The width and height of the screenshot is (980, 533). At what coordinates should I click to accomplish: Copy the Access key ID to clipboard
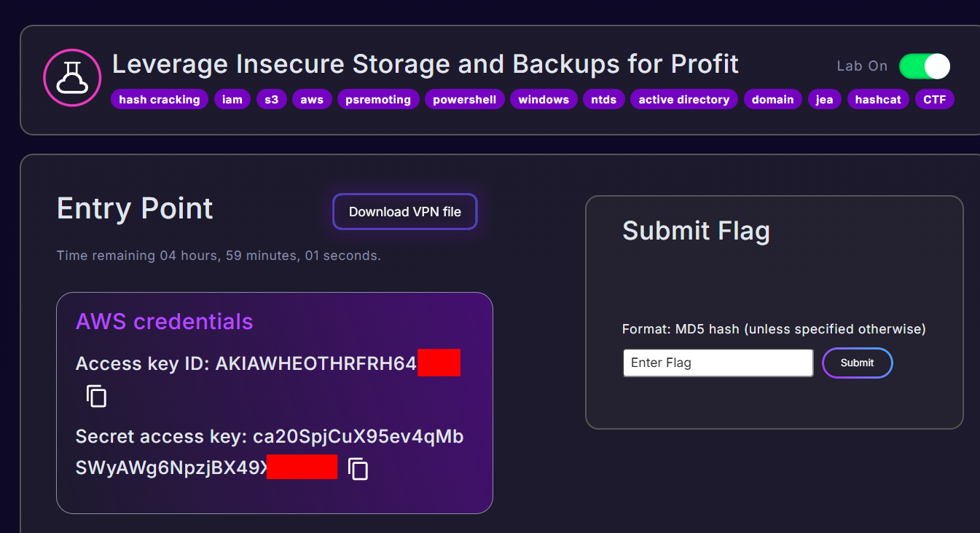96,396
